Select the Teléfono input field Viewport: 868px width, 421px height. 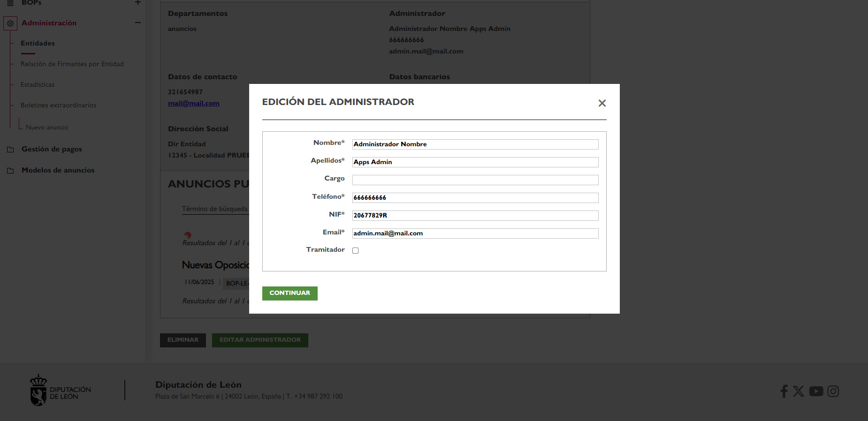(x=475, y=198)
